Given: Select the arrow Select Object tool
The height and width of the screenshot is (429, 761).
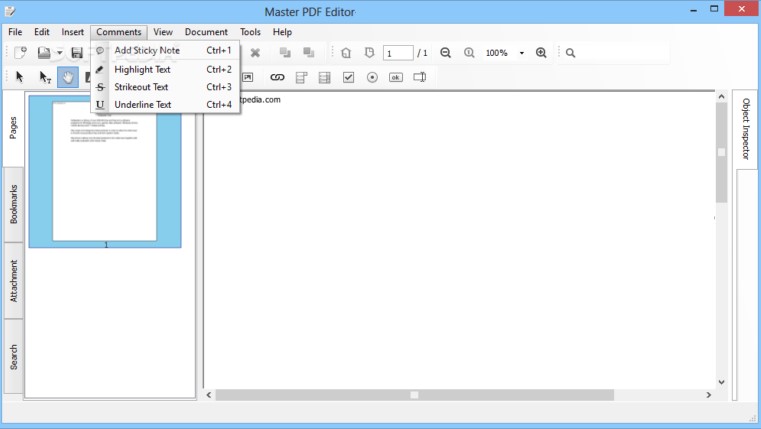Looking at the screenshot, I should coord(19,77).
